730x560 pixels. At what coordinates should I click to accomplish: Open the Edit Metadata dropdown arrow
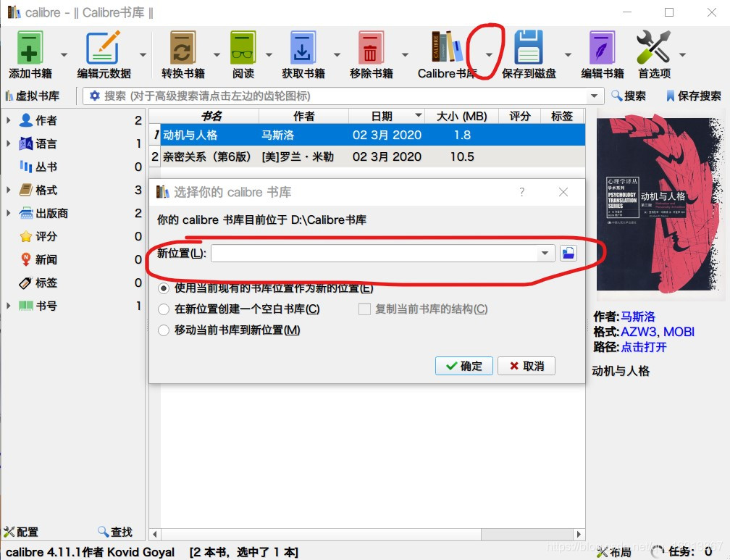(x=143, y=55)
